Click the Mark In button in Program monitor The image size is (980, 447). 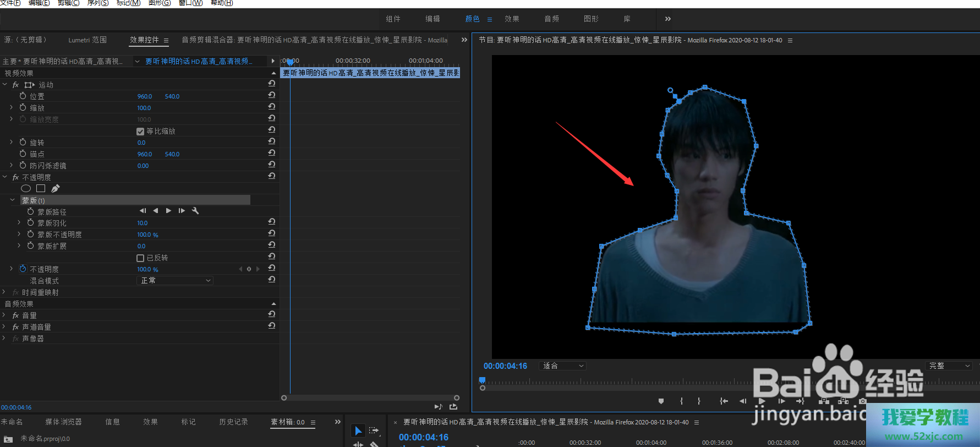tap(681, 401)
